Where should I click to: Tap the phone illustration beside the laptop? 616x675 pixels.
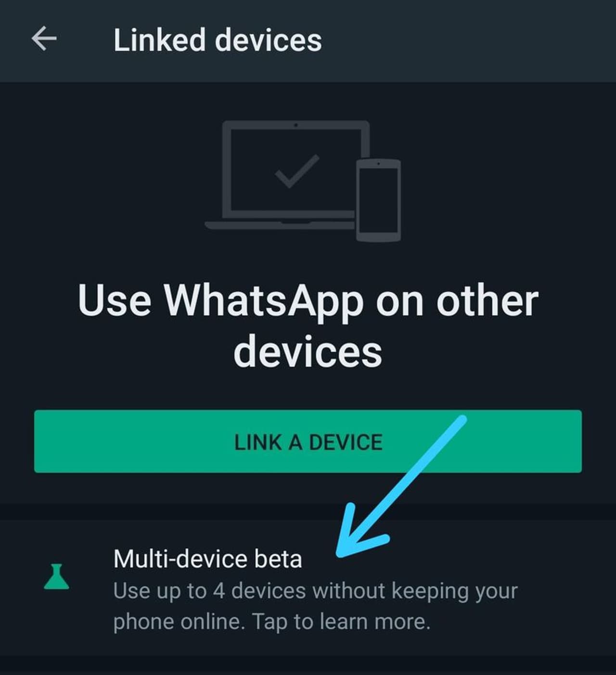coord(378,200)
